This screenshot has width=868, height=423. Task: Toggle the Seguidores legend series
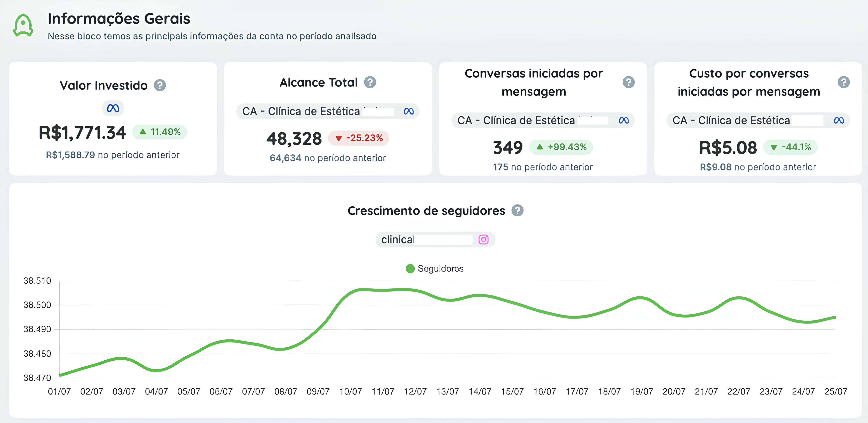point(434,268)
